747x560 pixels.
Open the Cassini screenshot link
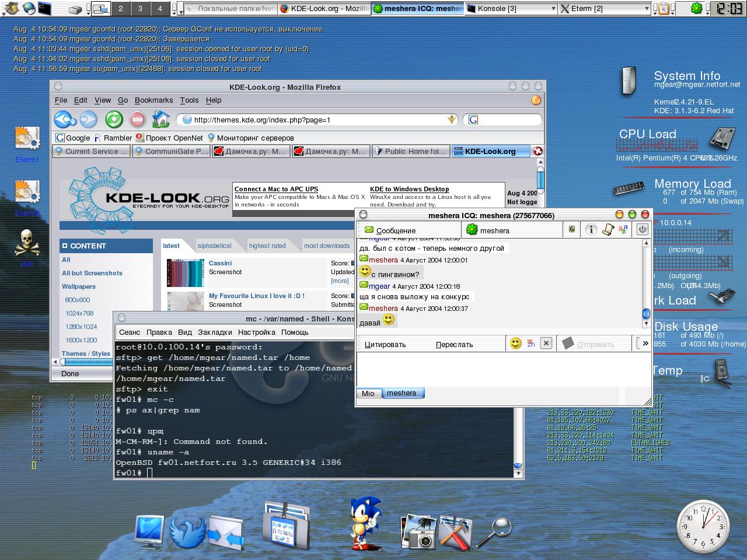(220, 263)
